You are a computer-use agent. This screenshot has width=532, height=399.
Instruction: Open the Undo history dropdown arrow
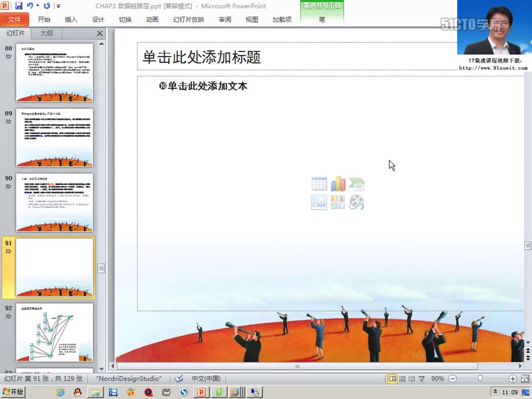pyautogui.click(x=38, y=6)
